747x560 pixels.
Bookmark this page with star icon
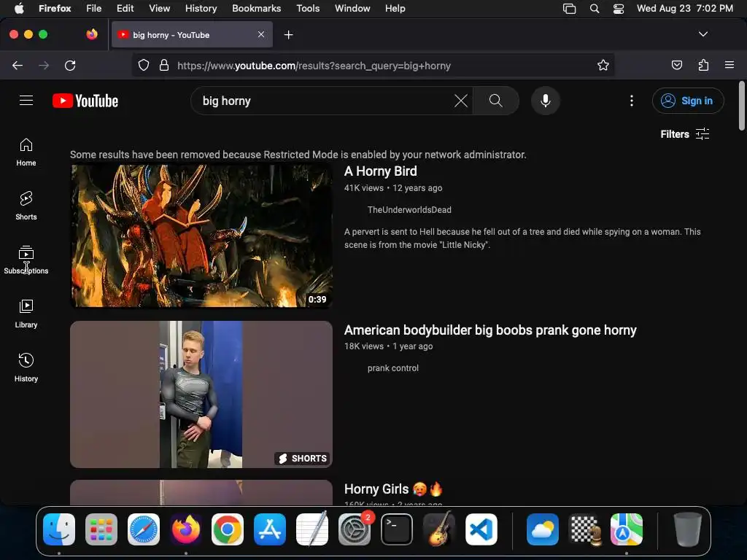[603, 65]
